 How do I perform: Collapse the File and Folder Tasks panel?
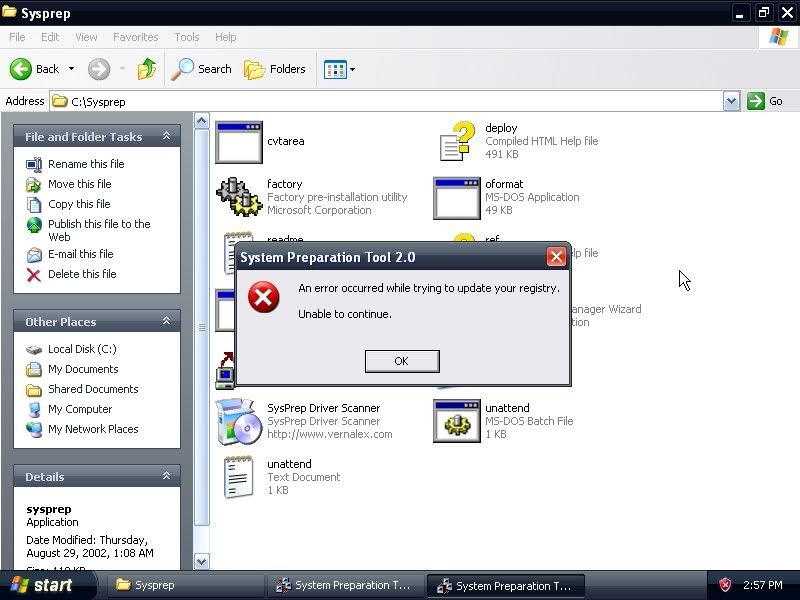(166, 136)
